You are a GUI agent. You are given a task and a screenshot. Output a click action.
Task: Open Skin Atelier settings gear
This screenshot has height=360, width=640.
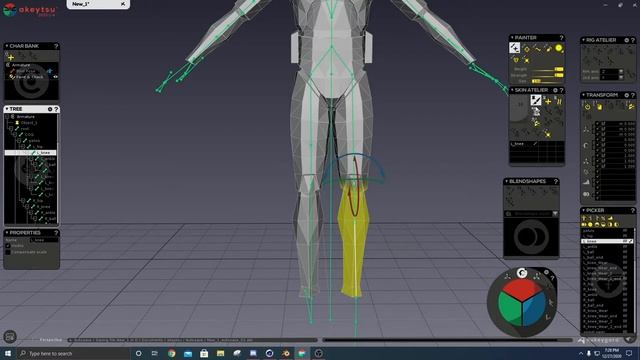555,90
